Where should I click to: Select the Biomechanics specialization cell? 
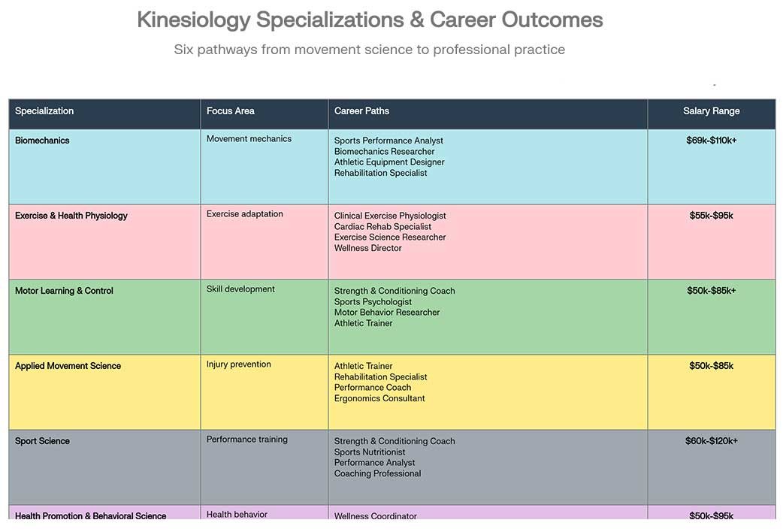tap(42, 141)
